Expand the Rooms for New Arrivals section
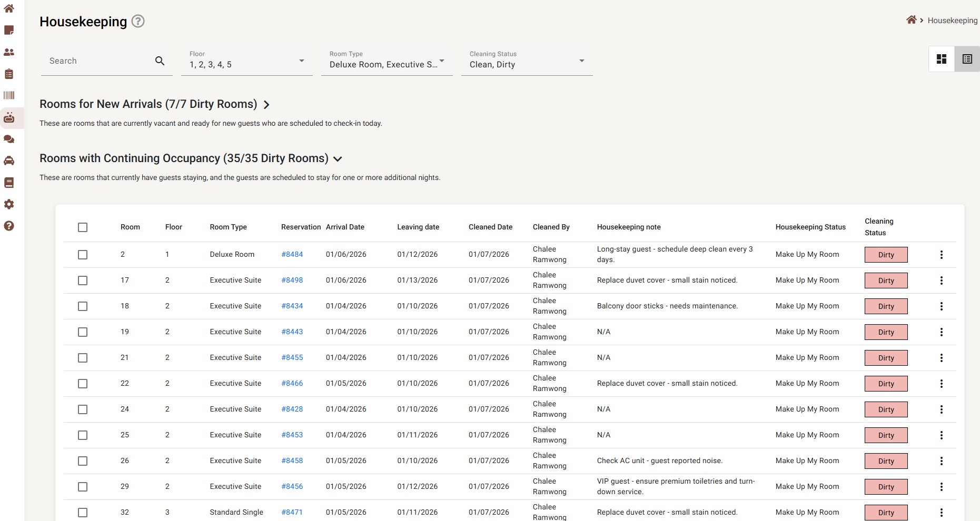Image resolution: width=980 pixels, height=521 pixels. click(266, 105)
